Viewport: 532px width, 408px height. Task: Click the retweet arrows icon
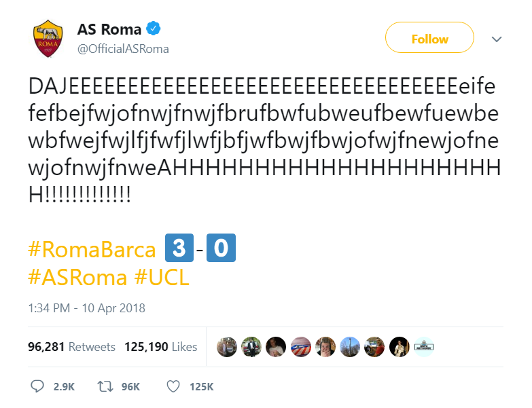click(105, 386)
